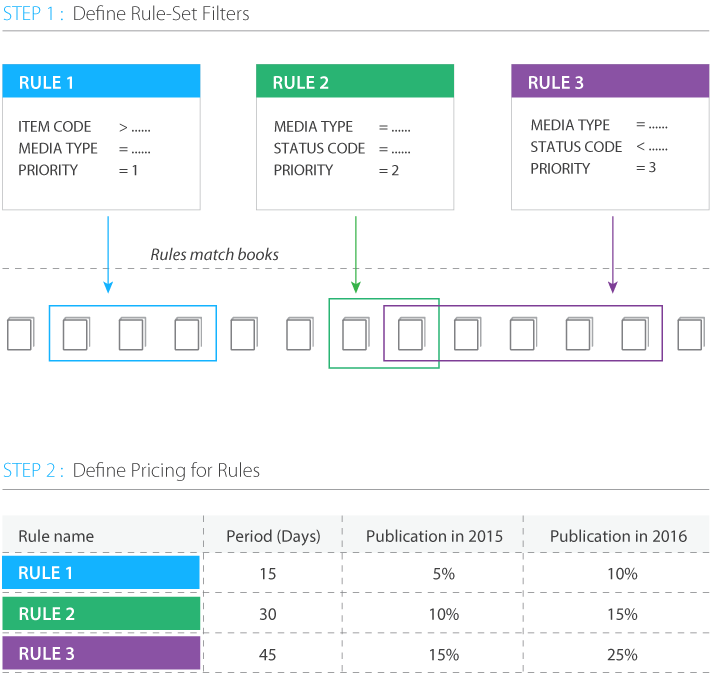Click the "Define Pricing for Rules" heading
The width and height of the screenshot is (720, 685).
(166, 471)
